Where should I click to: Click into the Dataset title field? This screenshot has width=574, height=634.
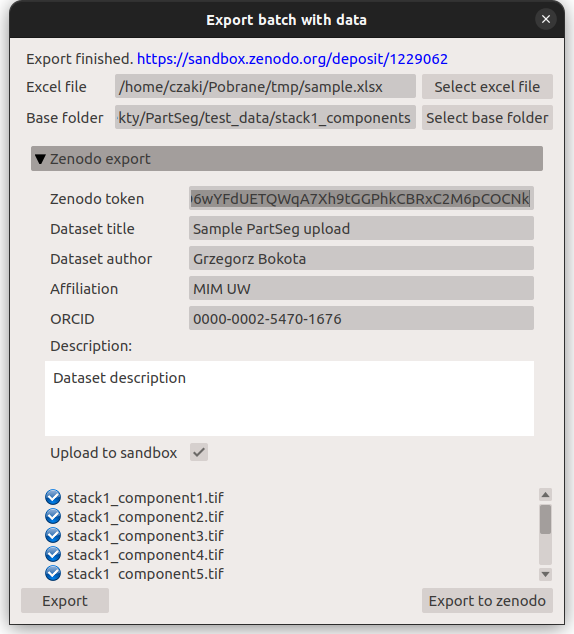[361, 228]
